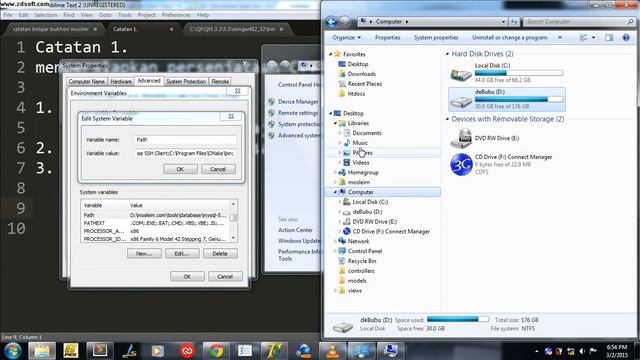Viewport: 640px width, 360px height.
Task: Open Remote settings link in Control Panel
Action: point(298,113)
